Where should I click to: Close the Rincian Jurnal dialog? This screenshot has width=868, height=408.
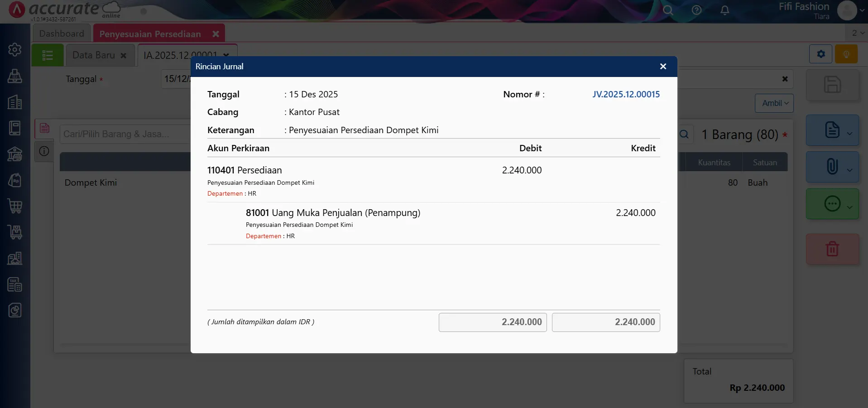(x=663, y=67)
